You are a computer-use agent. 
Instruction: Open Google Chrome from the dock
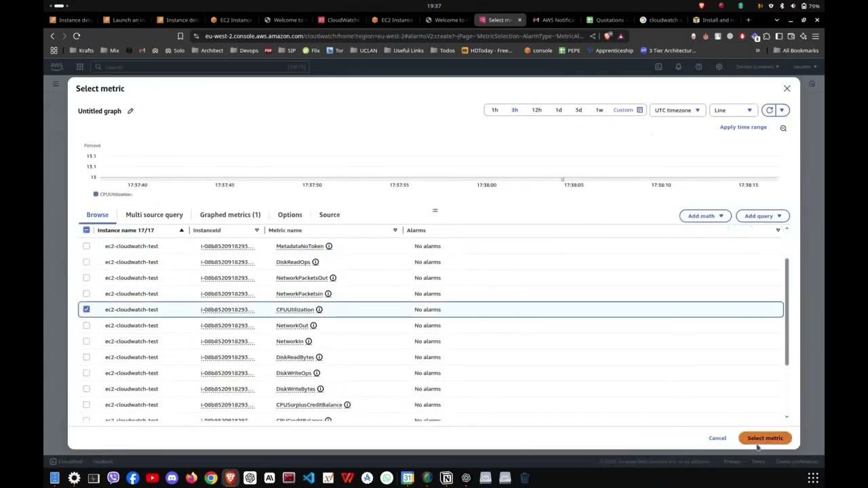point(211,478)
